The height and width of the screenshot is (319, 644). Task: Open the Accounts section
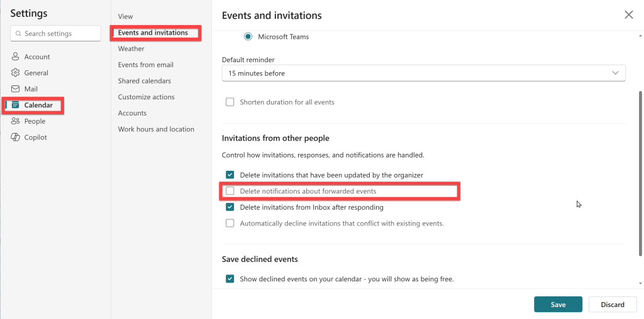pos(132,113)
